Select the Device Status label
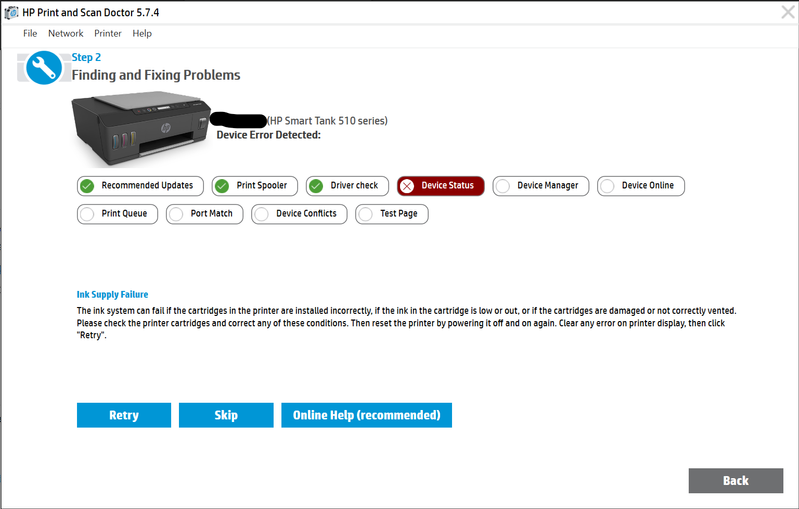 [x=447, y=185]
